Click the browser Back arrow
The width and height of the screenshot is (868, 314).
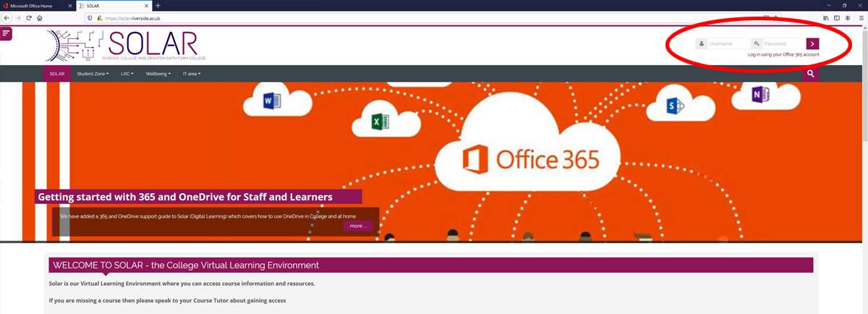pyautogui.click(x=7, y=17)
